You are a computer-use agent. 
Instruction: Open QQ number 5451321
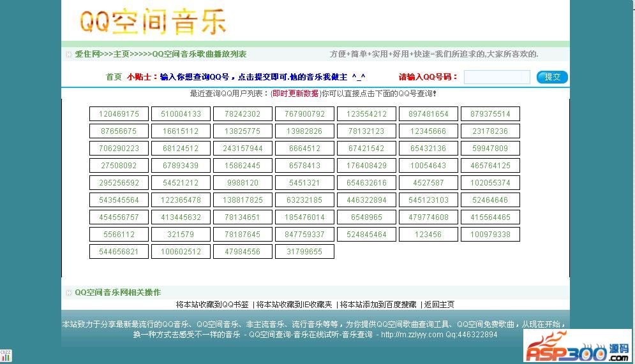[x=305, y=183]
